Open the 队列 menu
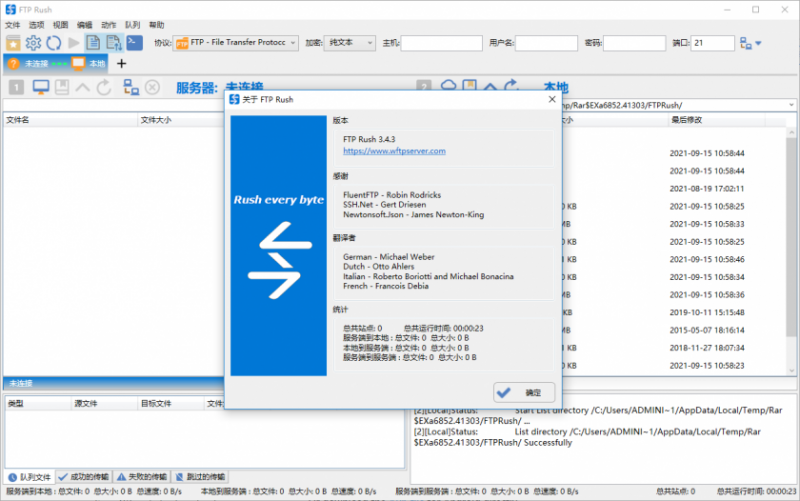The width and height of the screenshot is (800, 501). pos(132,25)
